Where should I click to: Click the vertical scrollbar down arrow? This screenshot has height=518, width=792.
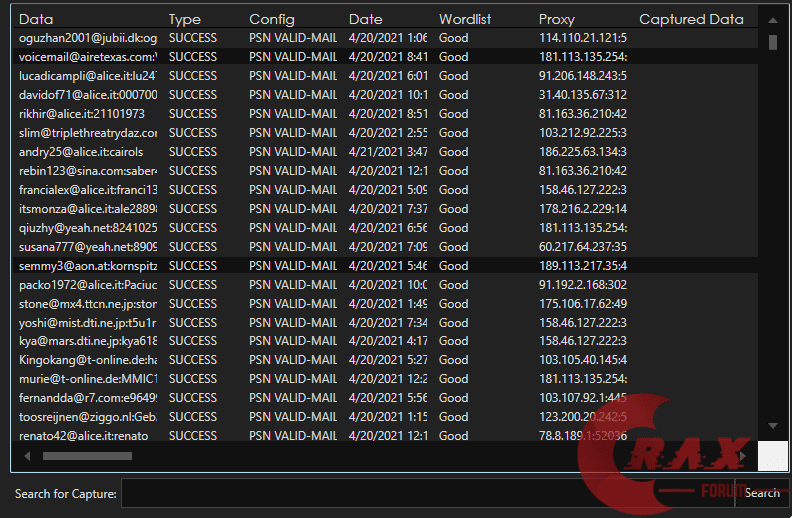(773, 426)
